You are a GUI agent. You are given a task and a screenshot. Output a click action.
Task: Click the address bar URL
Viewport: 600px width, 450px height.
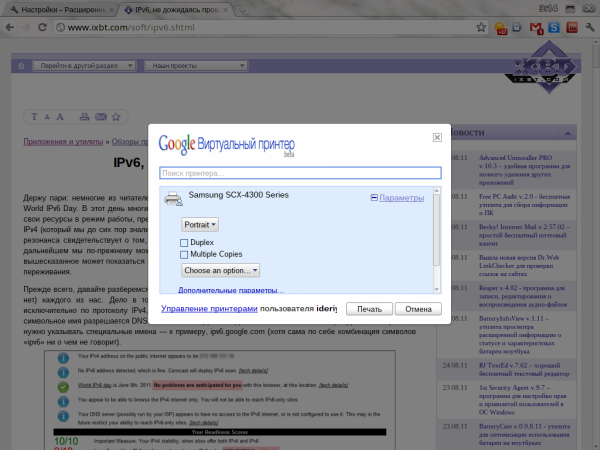[x=131, y=28]
